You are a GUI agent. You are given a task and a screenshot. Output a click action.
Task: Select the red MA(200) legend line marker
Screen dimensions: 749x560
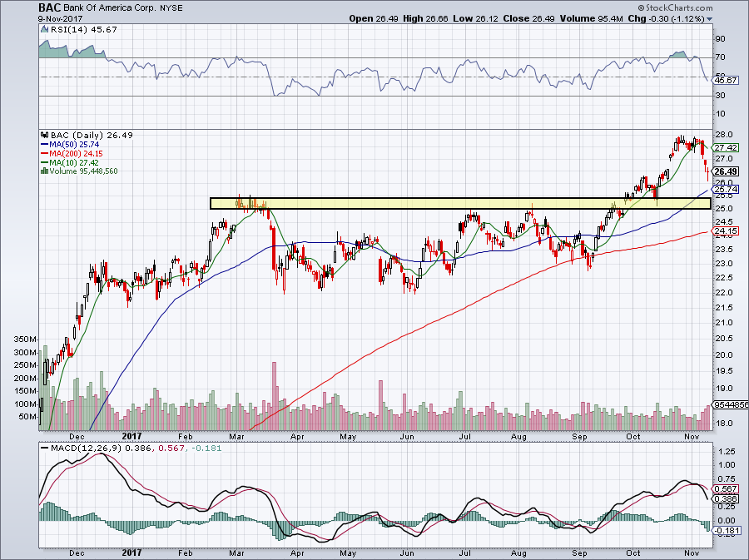click(44, 153)
